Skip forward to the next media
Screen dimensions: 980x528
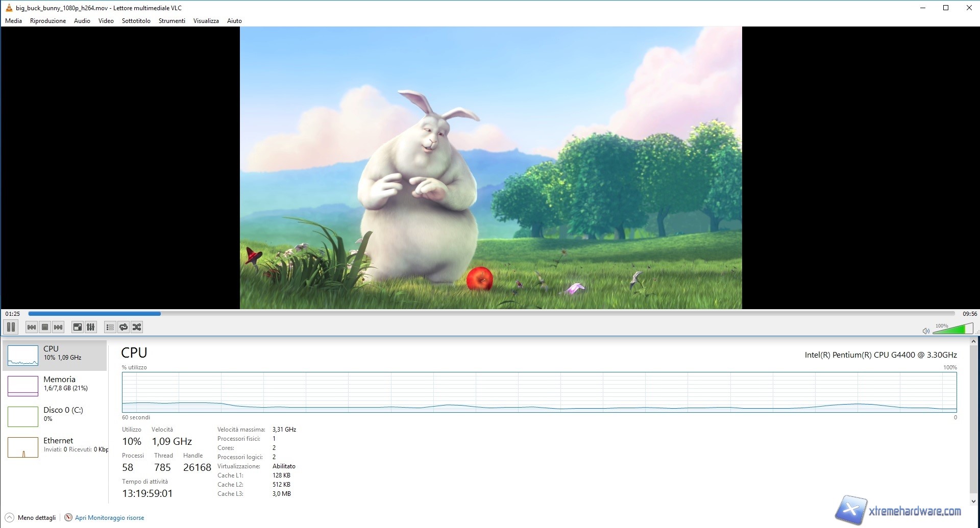coord(58,327)
